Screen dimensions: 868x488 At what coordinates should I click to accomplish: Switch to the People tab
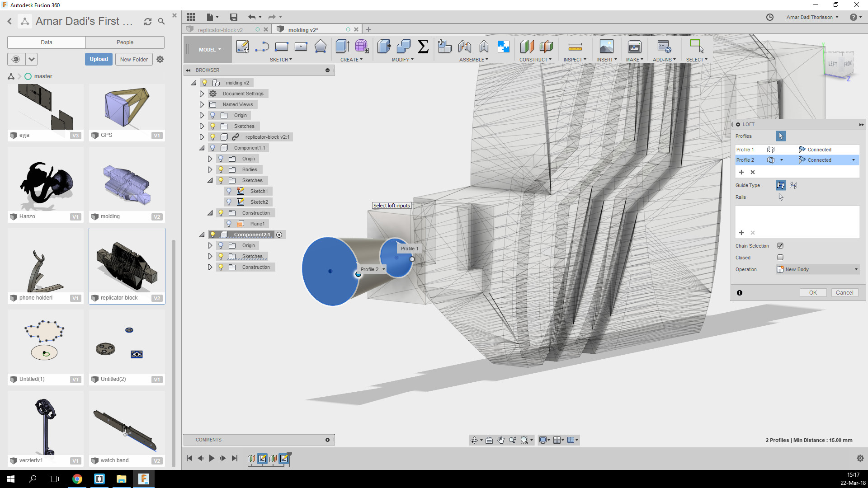tap(125, 42)
